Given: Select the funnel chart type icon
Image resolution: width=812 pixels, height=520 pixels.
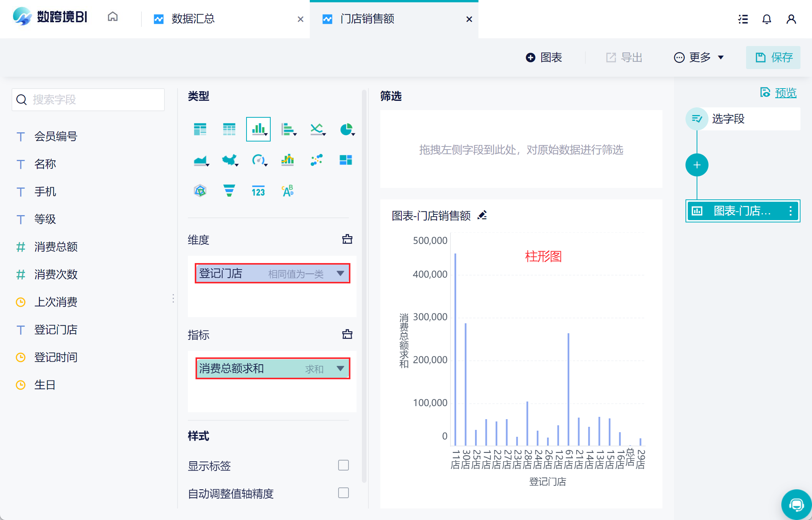Looking at the screenshot, I should (x=229, y=191).
